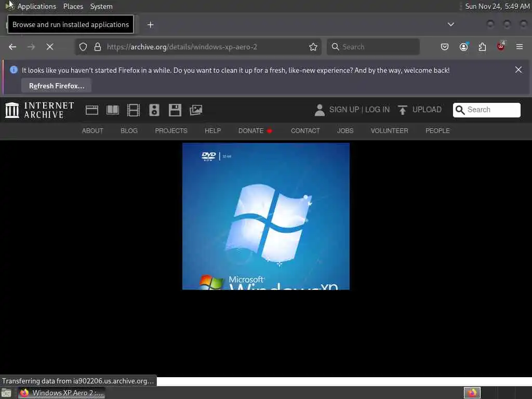Click the notification info icon
Screen dimensions: 532x399
14,70
